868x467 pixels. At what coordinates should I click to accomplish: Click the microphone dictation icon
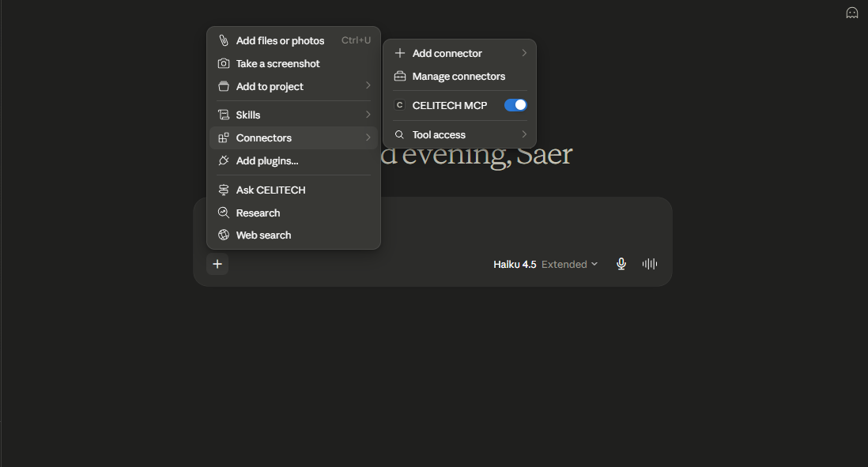coord(621,264)
